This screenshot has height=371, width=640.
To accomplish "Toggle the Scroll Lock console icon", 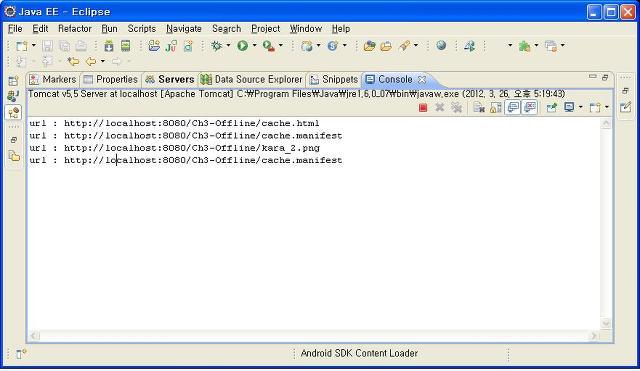I will coord(495,108).
